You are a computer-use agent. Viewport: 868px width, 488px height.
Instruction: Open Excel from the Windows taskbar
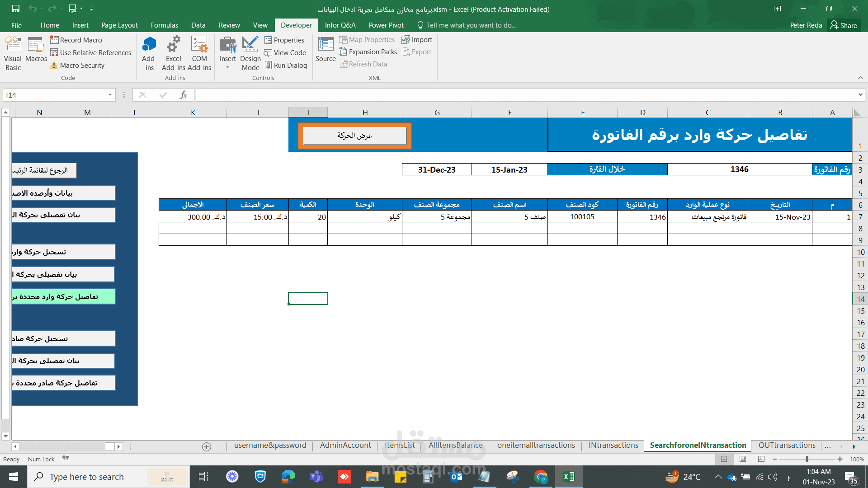(x=568, y=477)
